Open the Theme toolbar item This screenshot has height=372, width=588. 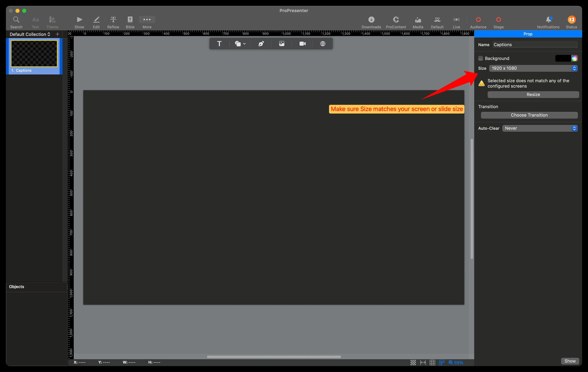pos(52,22)
